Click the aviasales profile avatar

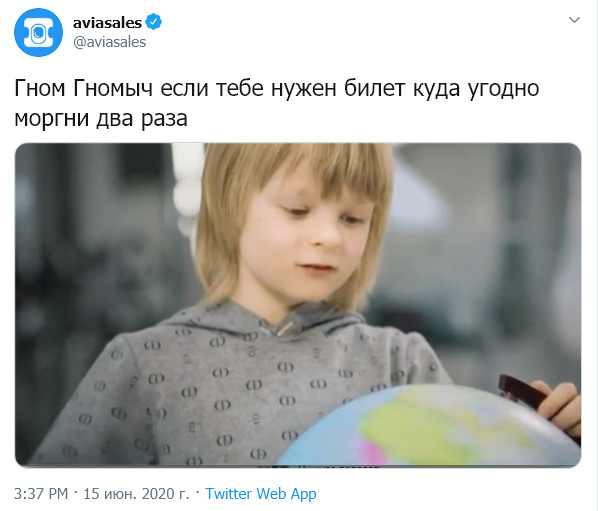(38, 32)
